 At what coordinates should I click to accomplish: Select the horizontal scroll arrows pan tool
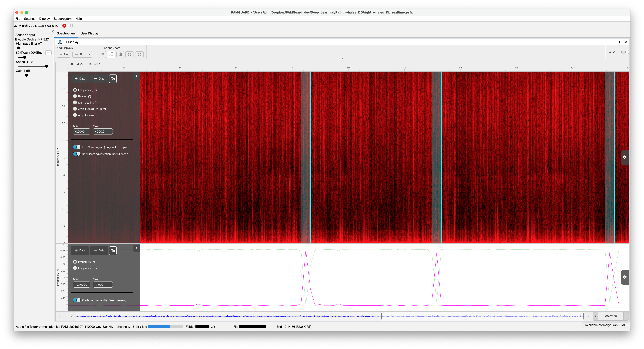(x=102, y=54)
